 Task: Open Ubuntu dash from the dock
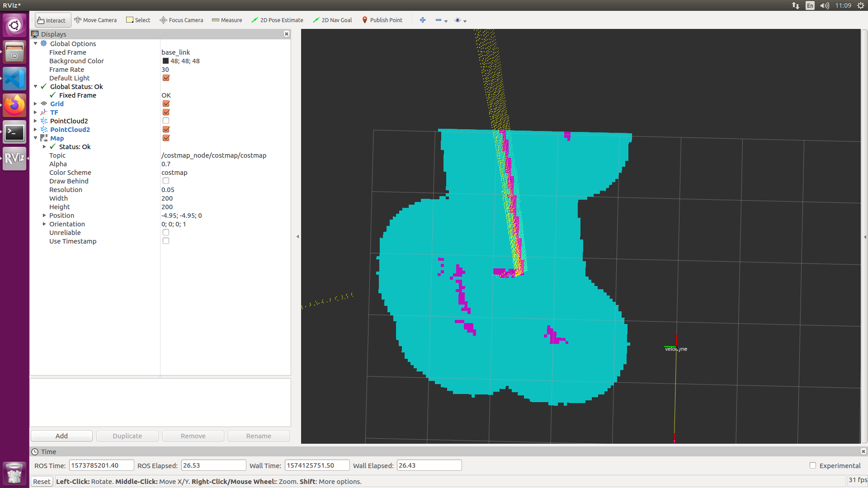[14, 25]
